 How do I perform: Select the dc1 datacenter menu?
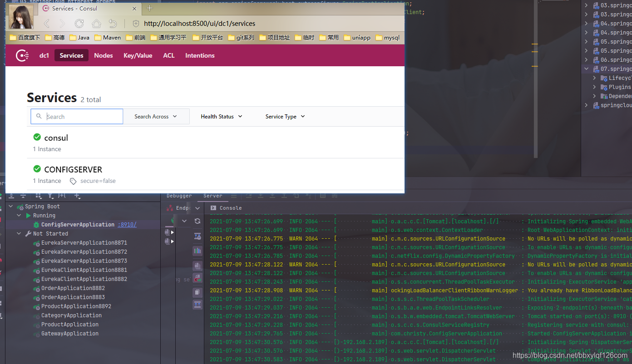pyautogui.click(x=44, y=55)
